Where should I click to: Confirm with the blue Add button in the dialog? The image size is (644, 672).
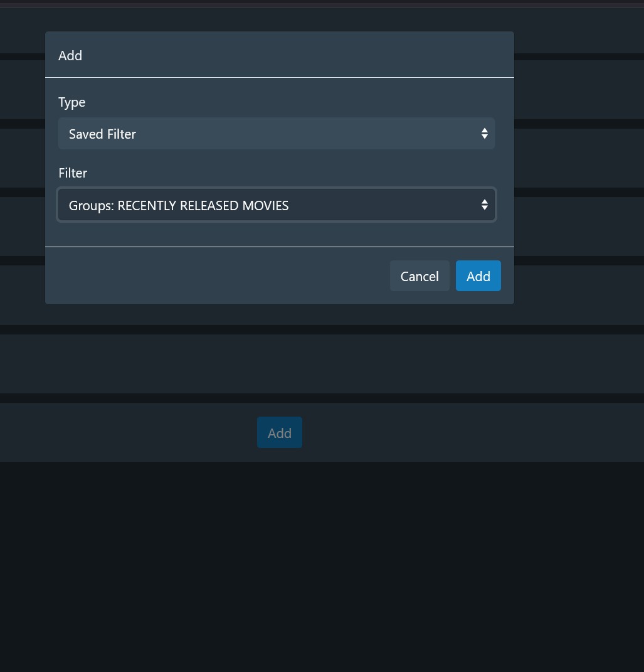tap(478, 276)
